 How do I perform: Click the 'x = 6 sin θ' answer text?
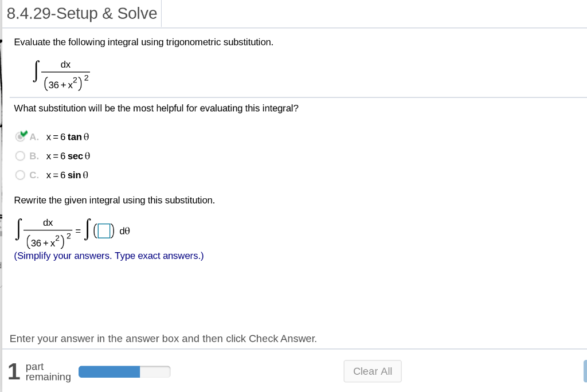click(67, 175)
